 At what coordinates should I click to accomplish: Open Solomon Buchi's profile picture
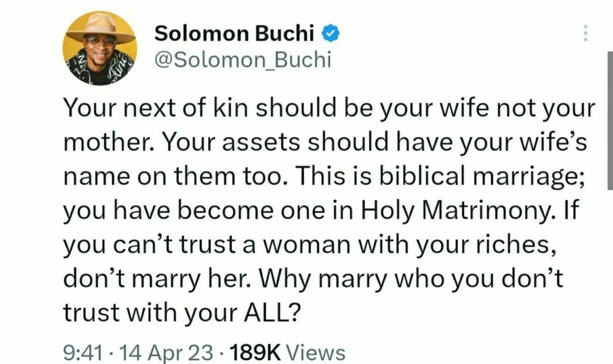(100, 48)
